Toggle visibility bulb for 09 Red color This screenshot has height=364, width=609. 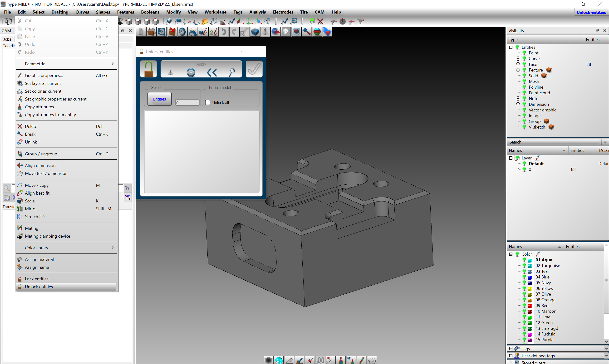point(524,305)
